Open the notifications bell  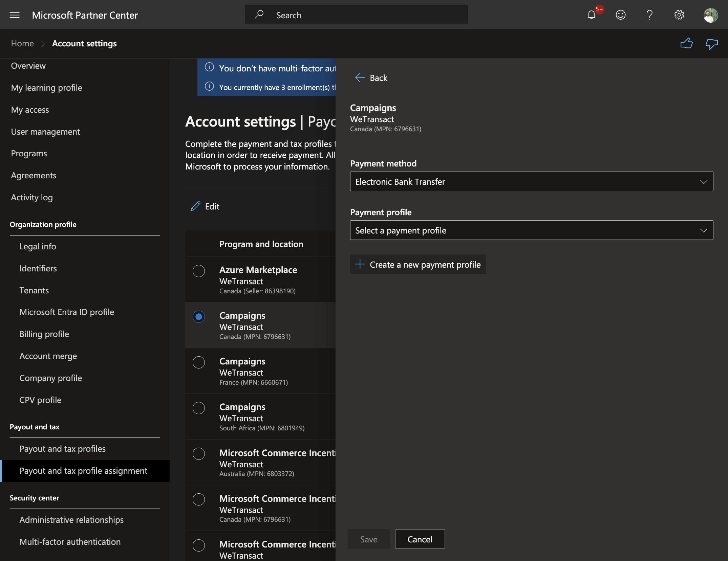(x=591, y=15)
